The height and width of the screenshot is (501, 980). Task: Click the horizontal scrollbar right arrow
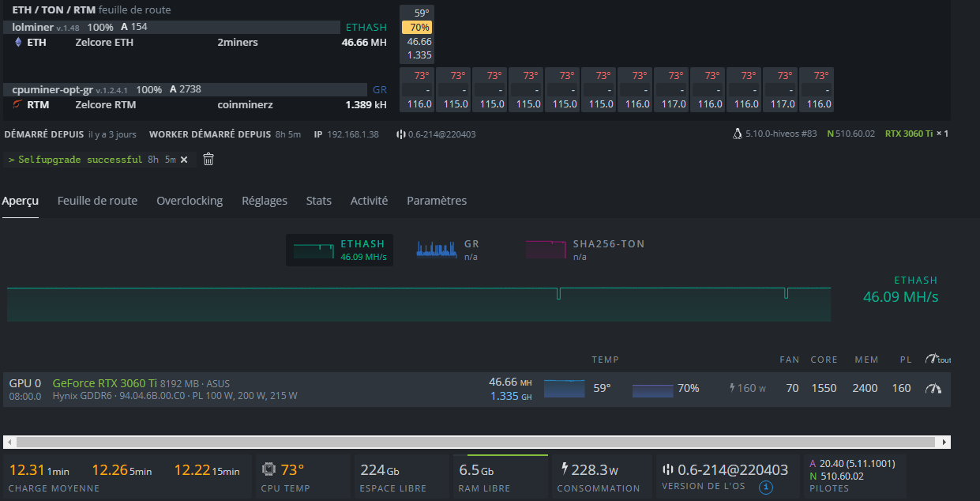coord(944,442)
